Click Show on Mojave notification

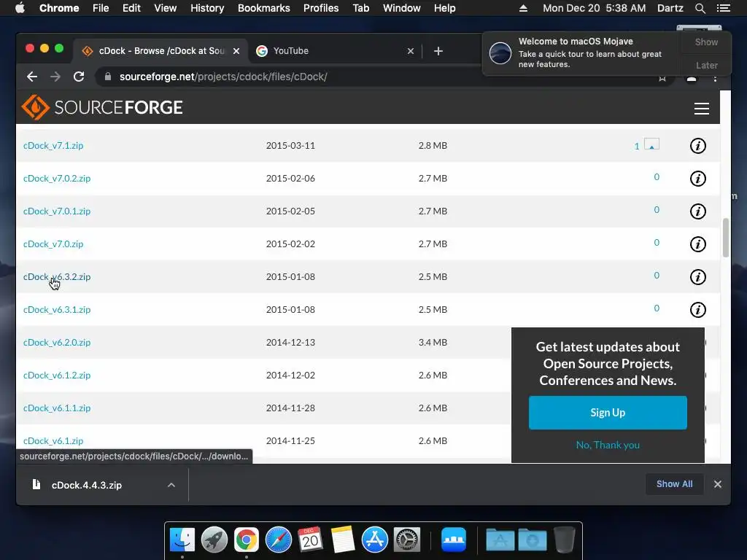pos(706,42)
